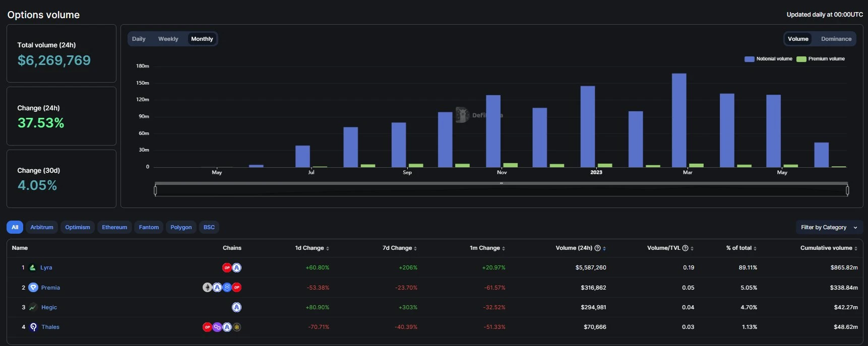Switch chart view to Dominance
The image size is (868, 346).
(836, 39)
